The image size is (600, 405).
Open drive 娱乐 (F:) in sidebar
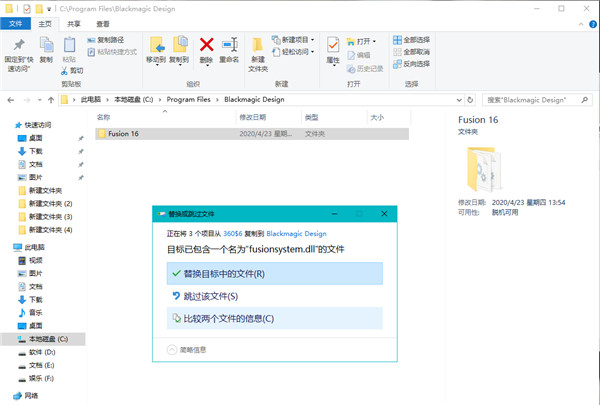tap(41, 378)
